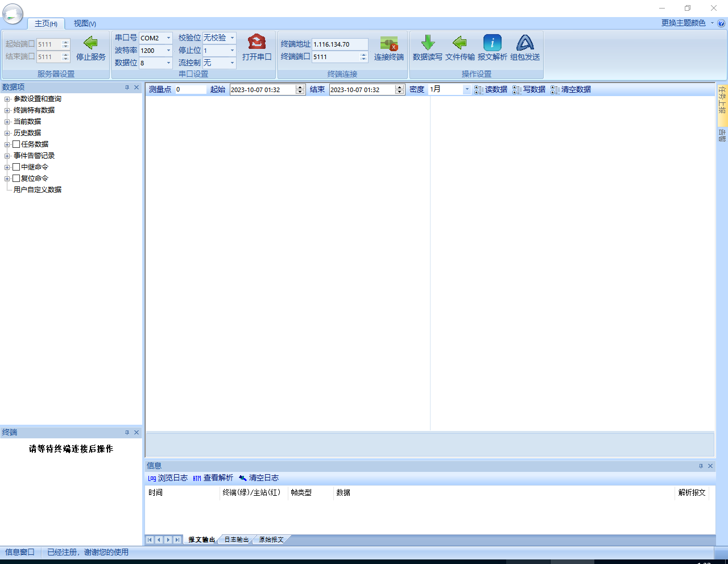Click 清空日志 in the 信息 panel
Viewport: 728px width, 564px height.
click(259, 478)
